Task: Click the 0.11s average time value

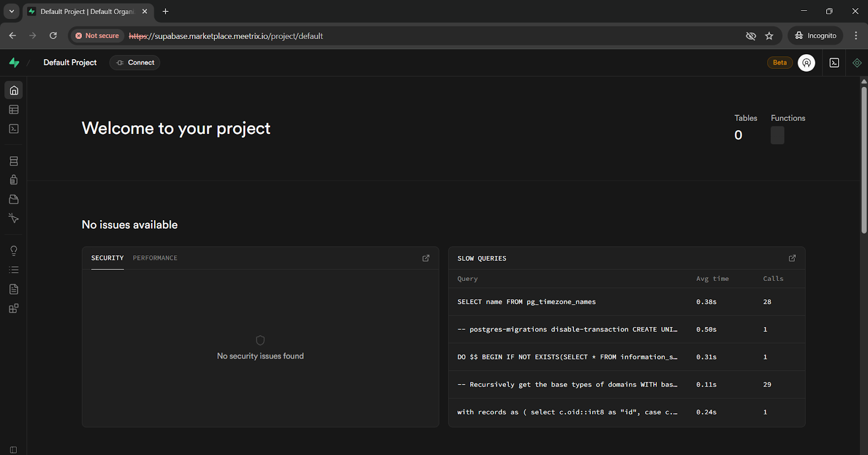Action: point(706,384)
